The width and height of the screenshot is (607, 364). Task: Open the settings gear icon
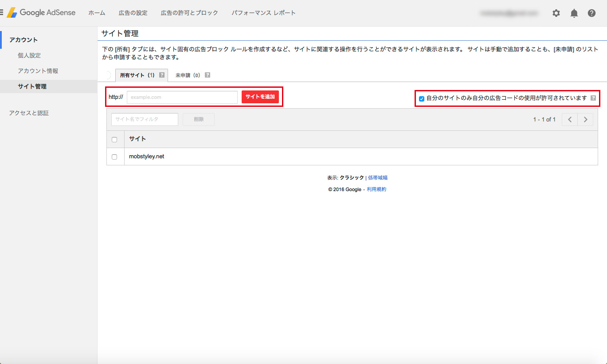coord(556,13)
